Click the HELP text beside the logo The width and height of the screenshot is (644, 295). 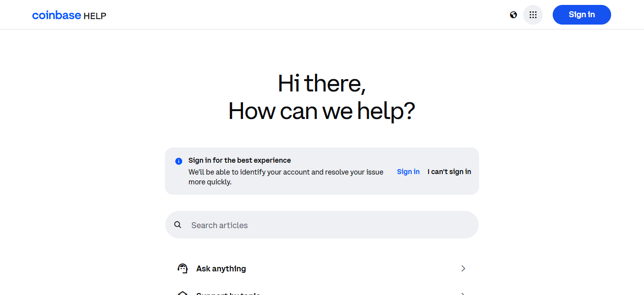coord(95,16)
